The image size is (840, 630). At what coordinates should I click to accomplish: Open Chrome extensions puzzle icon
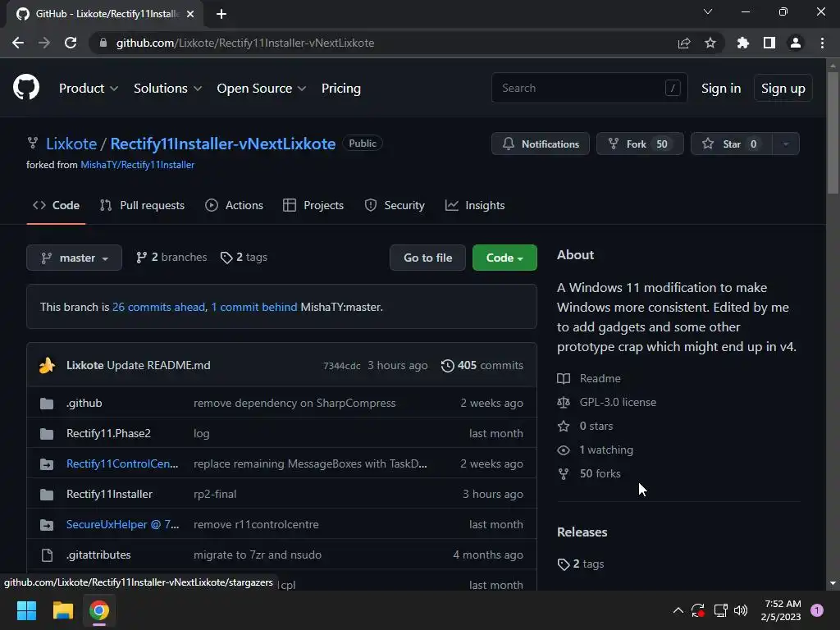742,43
